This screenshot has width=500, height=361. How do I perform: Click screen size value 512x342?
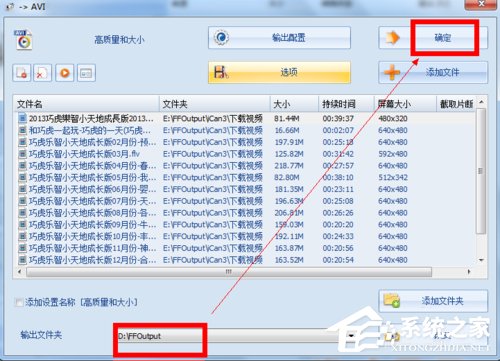[393, 177]
